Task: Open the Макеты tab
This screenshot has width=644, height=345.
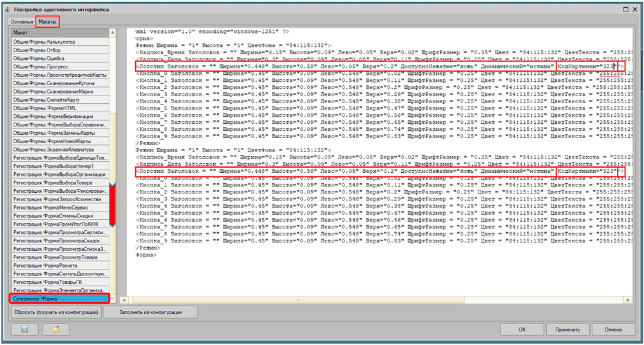Action: [x=47, y=21]
